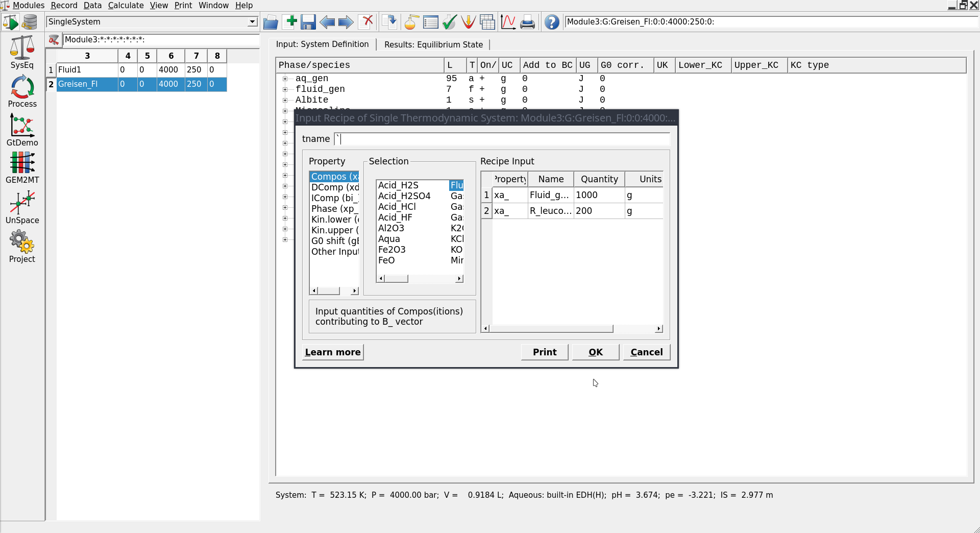The height and width of the screenshot is (533, 980).
Task: Delete the record with red X icon
Action: pyautogui.click(x=366, y=21)
